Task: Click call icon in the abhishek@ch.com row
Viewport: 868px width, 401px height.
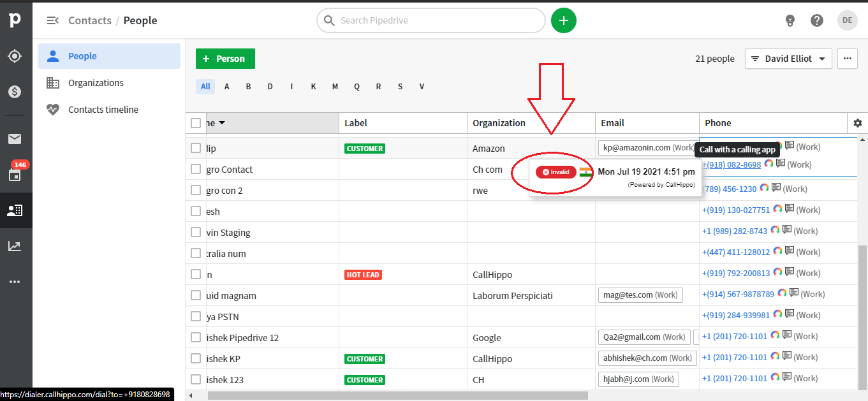Action: (x=775, y=356)
